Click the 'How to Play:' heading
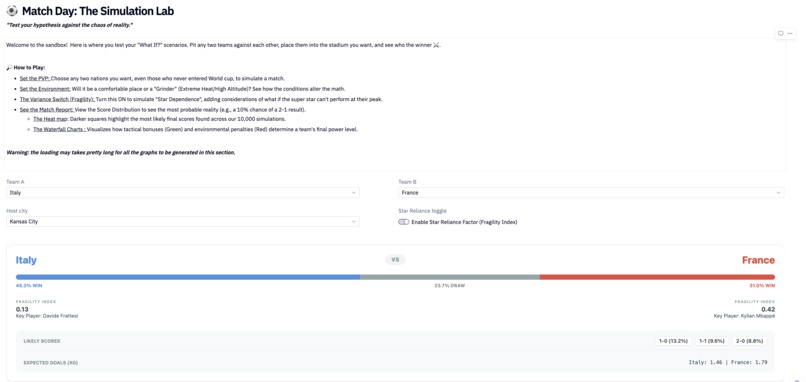Image resolution: width=806 pixels, height=382 pixels. click(x=29, y=67)
